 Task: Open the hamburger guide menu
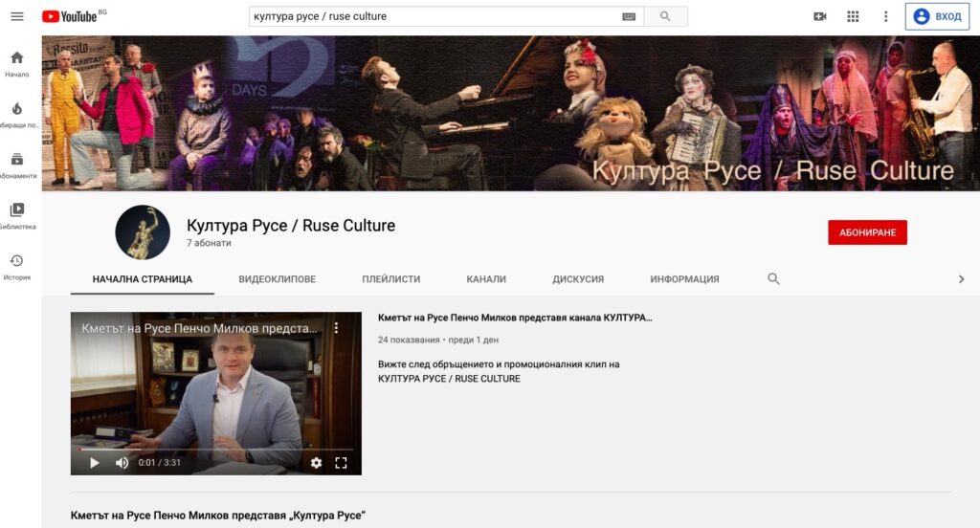[17, 16]
